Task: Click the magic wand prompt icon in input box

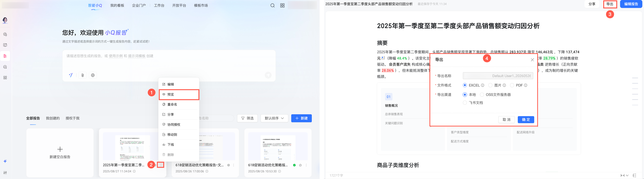Action: click(x=71, y=75)
